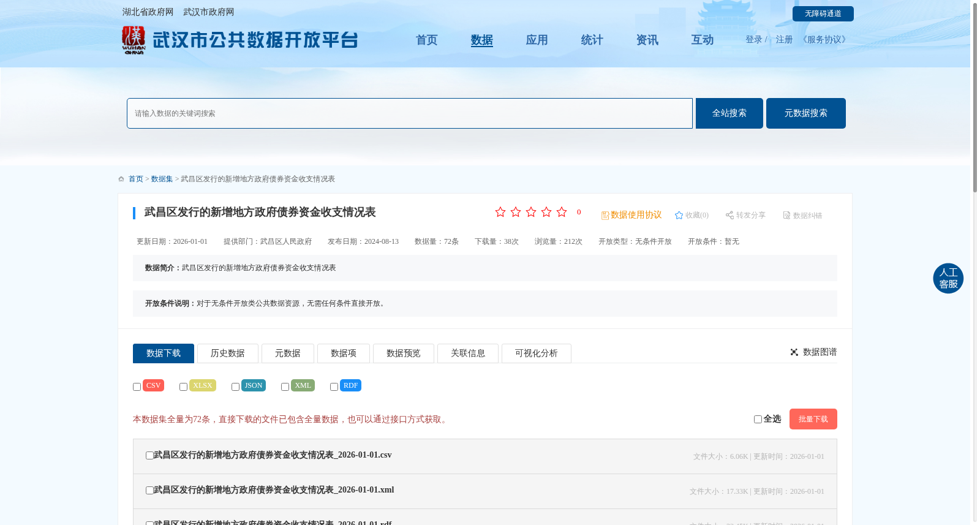Open the 湖北省政府网 link

(148, 12)
